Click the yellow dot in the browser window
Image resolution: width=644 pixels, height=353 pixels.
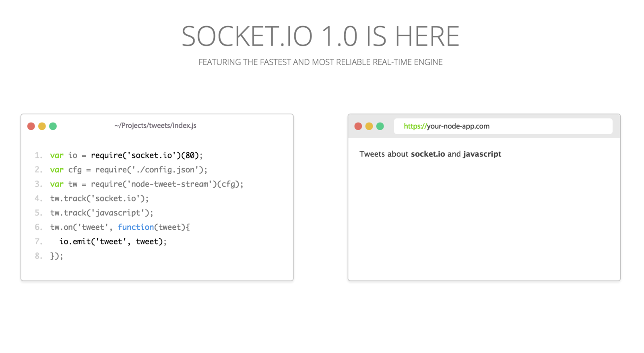click(369, 126)
